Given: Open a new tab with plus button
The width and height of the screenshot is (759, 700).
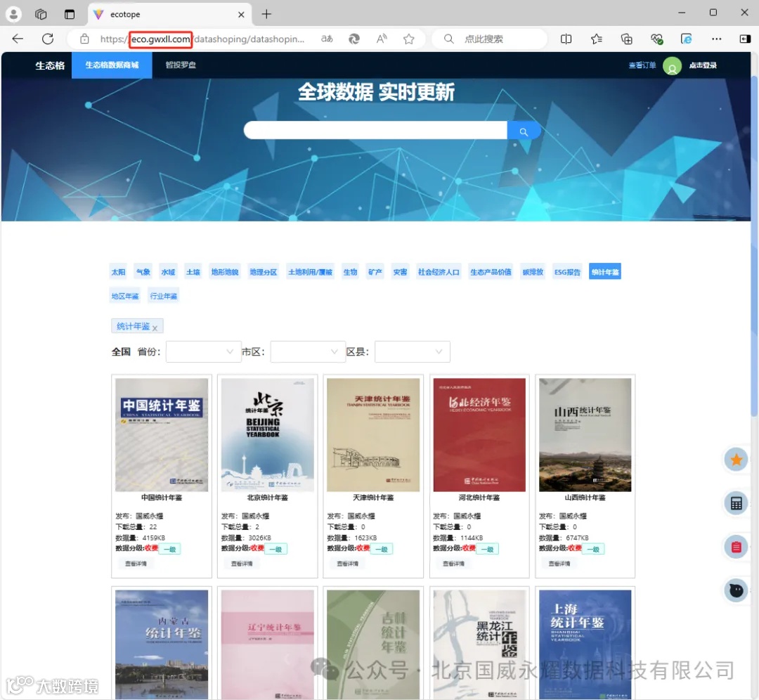Looking at the screenshot, I should click(x=266, y=14).
